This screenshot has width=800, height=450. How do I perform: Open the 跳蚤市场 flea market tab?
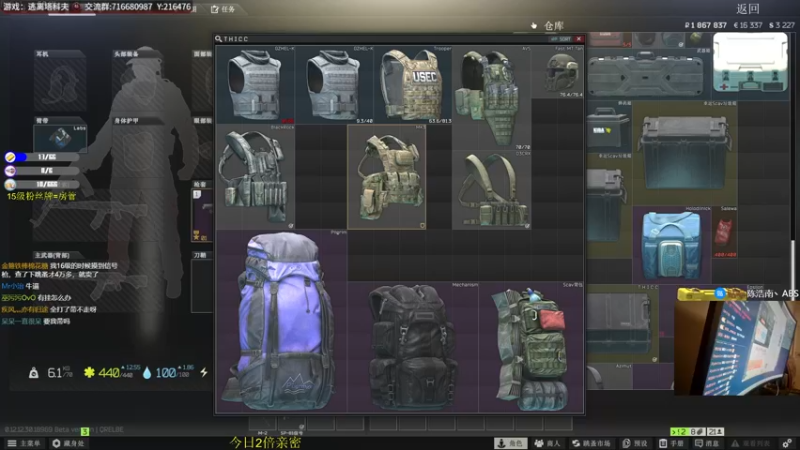point(591,443)
